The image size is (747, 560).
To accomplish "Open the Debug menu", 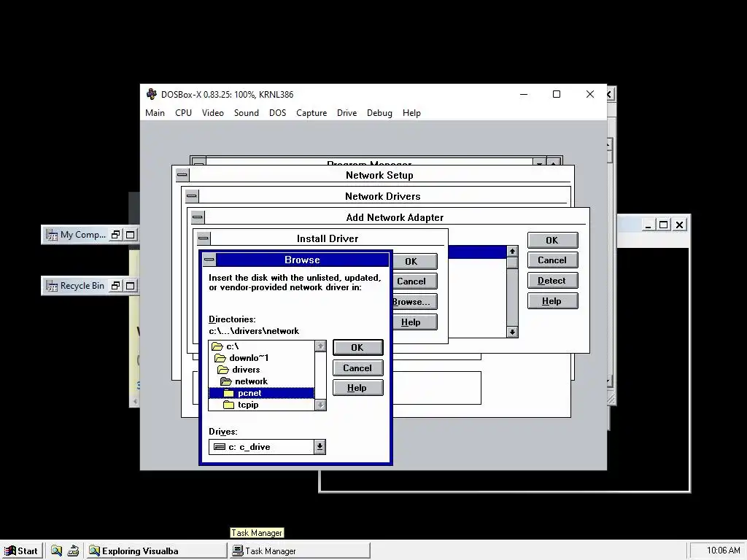I will tap(379, 113).
